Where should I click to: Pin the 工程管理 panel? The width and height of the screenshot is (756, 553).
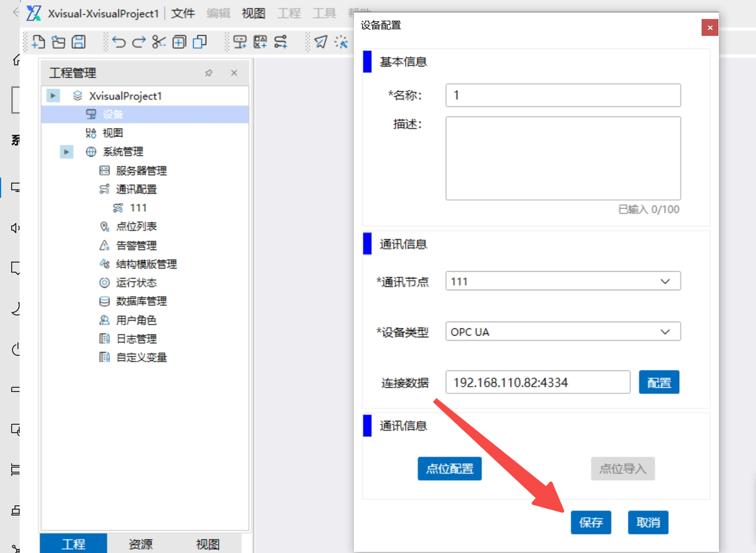tap(208, 73)
